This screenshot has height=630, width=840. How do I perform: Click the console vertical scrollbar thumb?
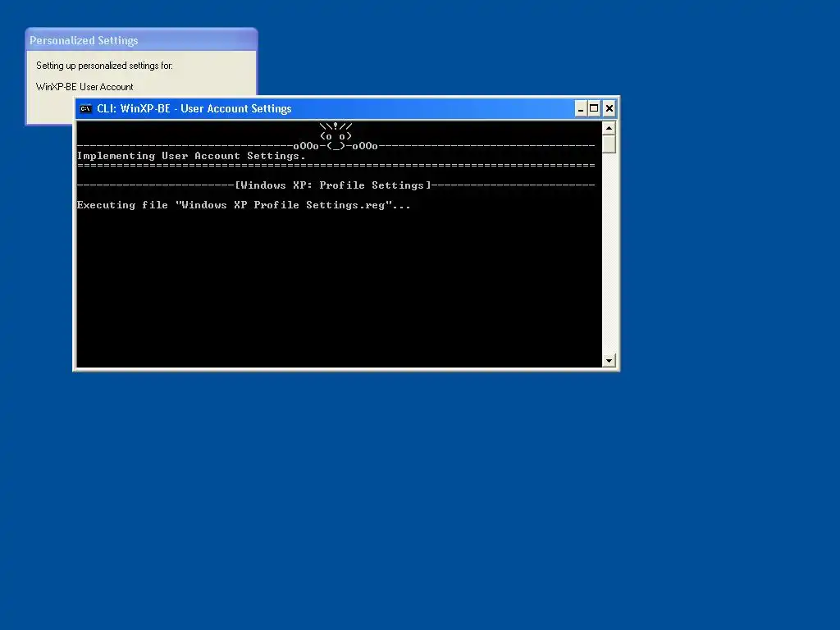pyautogui.click(x=609, y=144)
